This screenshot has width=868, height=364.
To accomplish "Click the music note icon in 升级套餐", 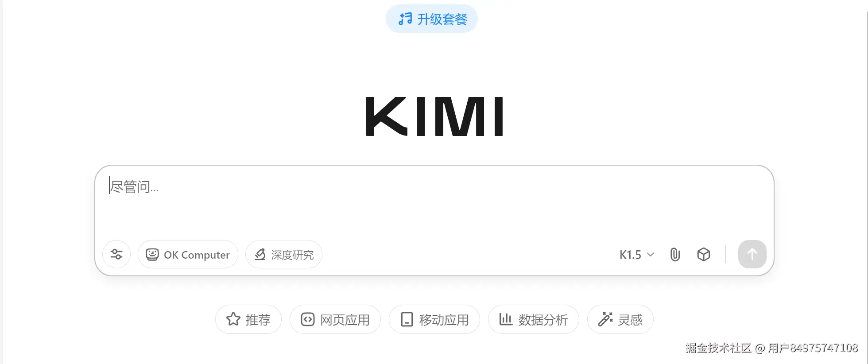I will coord(405,19).
